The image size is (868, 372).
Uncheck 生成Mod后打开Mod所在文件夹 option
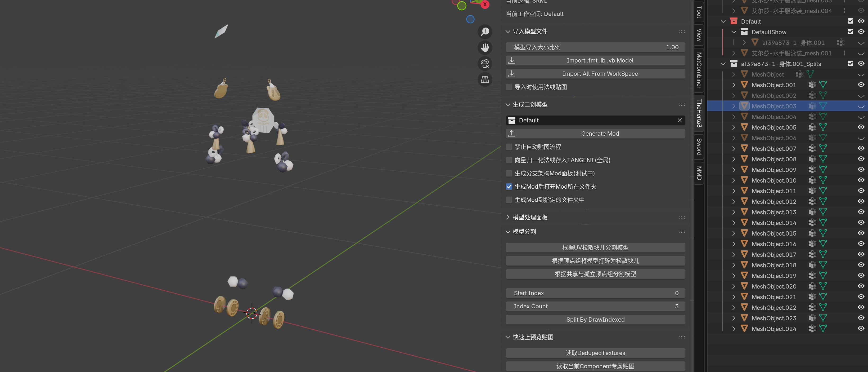pyautogui.click(x=509, y=187)
